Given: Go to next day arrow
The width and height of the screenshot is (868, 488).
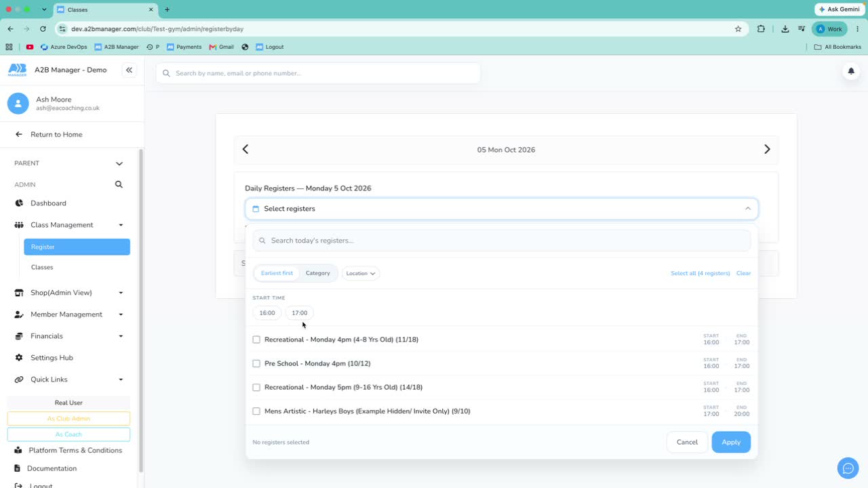Looking at the screenshot, I should (x=767, y=149).
